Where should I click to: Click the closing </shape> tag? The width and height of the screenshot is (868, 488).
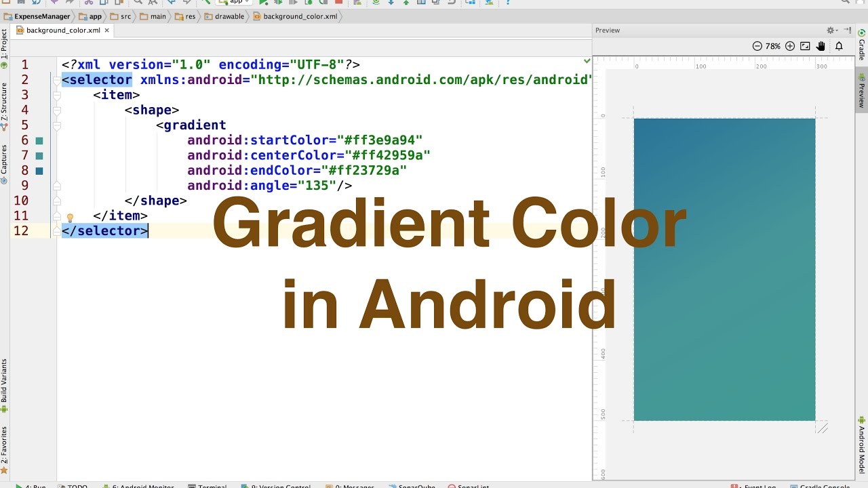coord(156,201)
